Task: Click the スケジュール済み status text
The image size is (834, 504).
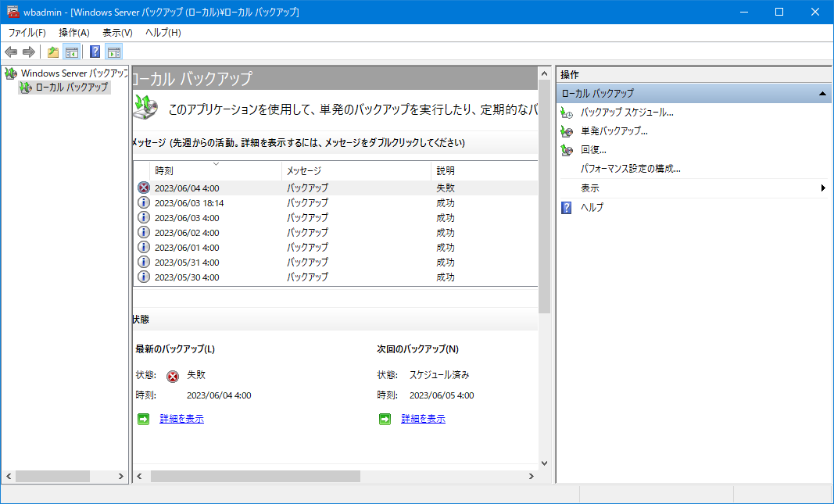Action: point(439,375)
